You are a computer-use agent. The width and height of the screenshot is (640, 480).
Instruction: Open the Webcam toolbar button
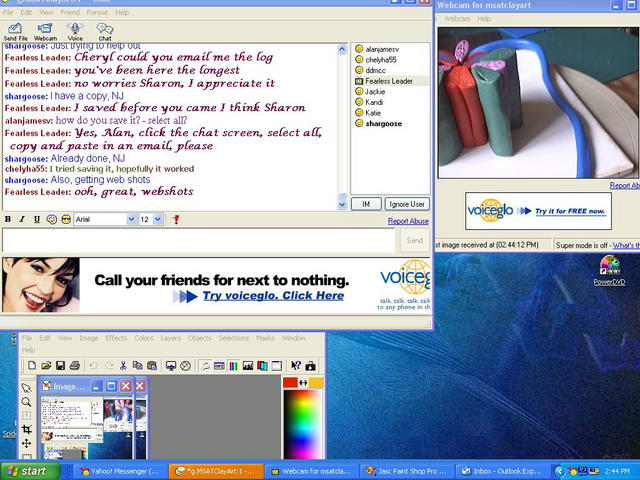(x=45, y=32)
